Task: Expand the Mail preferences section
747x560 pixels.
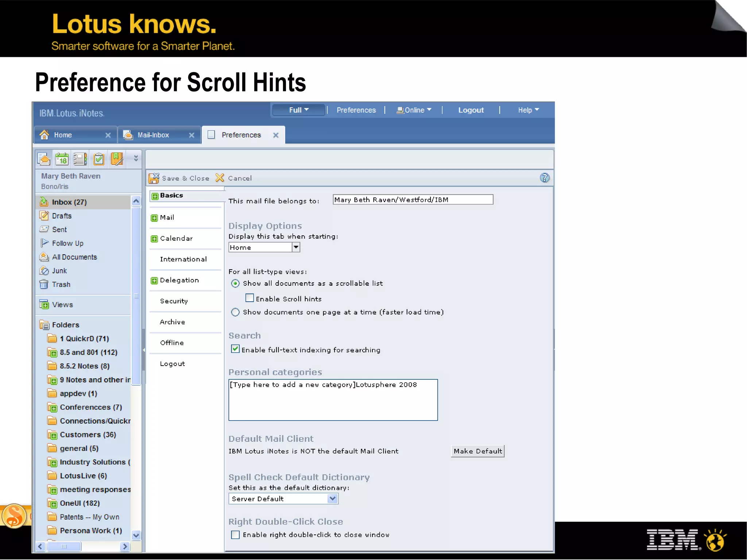Action: (154, 218)
